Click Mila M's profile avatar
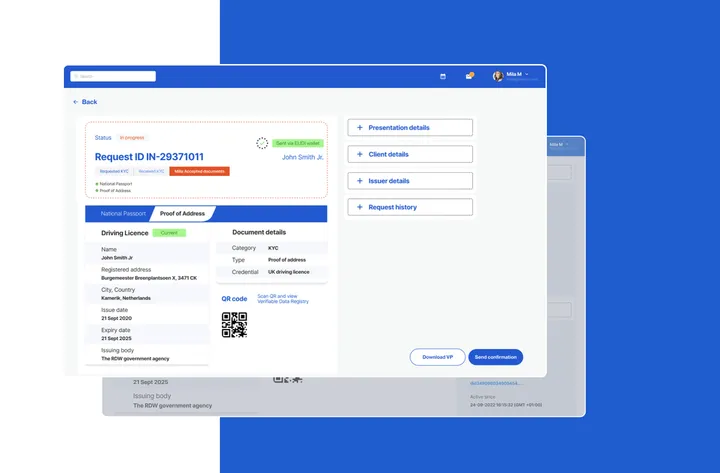 tap(498, 76)
